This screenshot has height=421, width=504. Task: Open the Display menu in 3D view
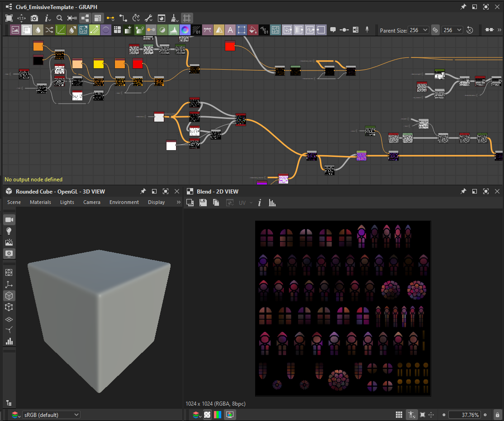[156, 202]
